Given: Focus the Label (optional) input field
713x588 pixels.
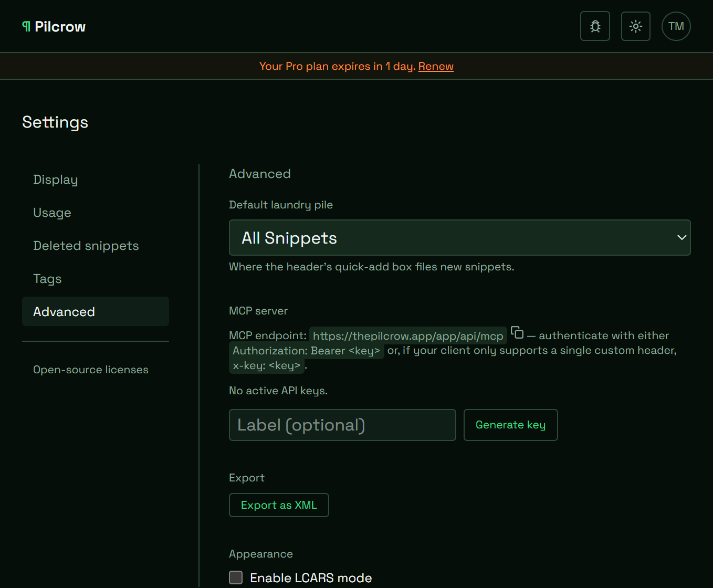Looking at the screenshot, I should tap(342, 425).
